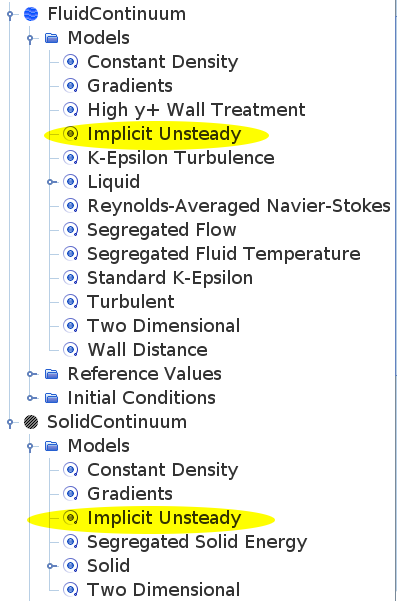Click the Models folder icon under SolidContinuum
The width and height of the screenshot is (397, 601).
pos(51,446)
